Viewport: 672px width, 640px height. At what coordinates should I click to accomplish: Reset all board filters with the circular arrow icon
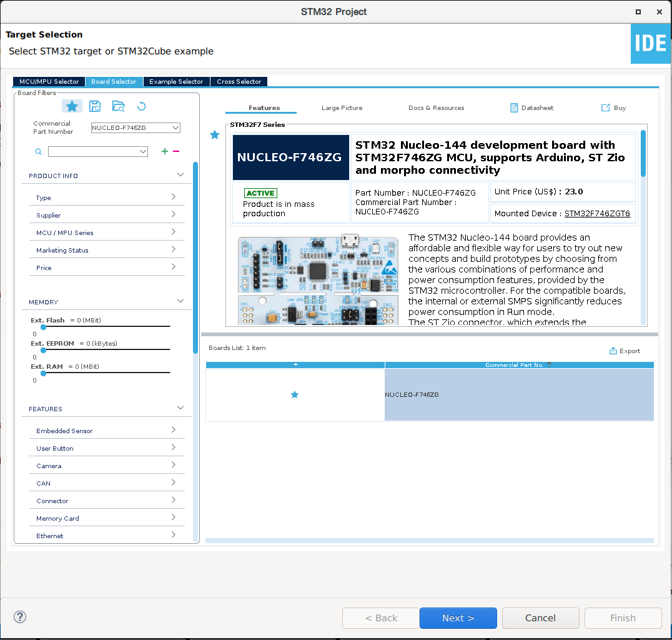141,106
